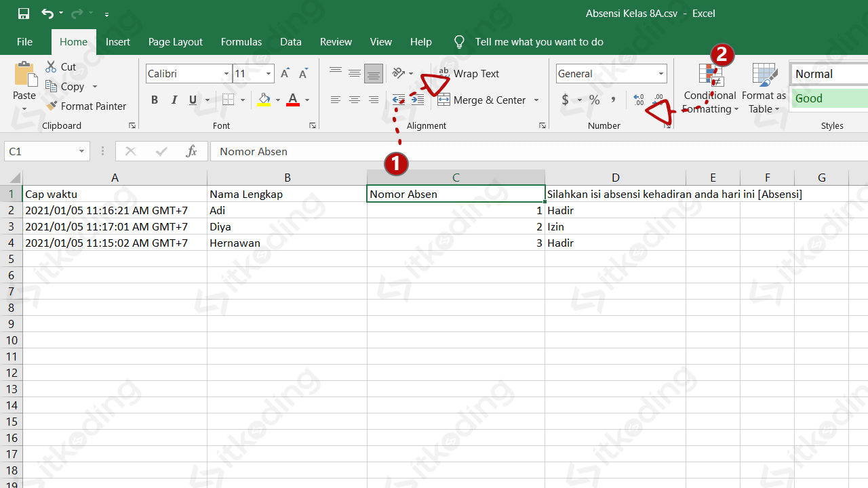Switch to the Review tab
Viewport: 868px width, 488px height.
click(x=336, y=42)
